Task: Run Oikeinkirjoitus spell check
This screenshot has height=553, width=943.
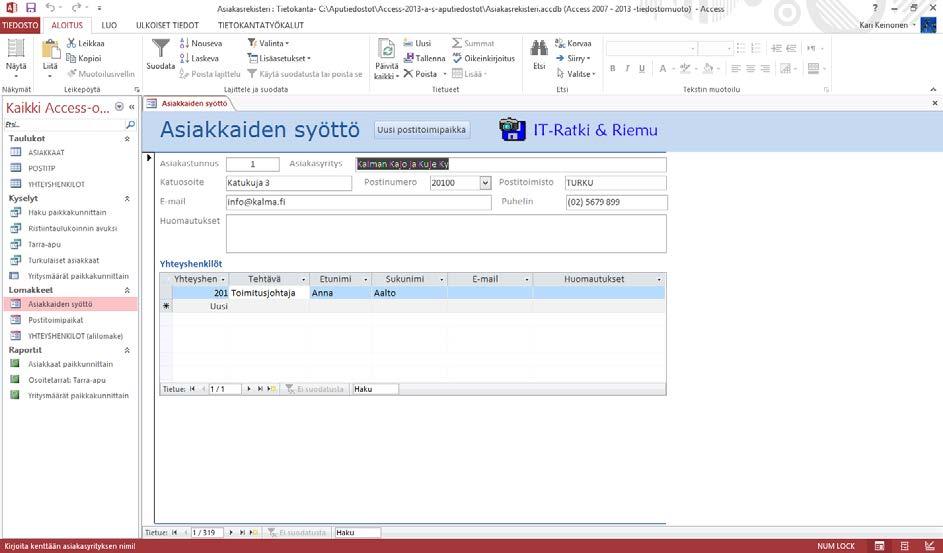Action: pos(484,58)
